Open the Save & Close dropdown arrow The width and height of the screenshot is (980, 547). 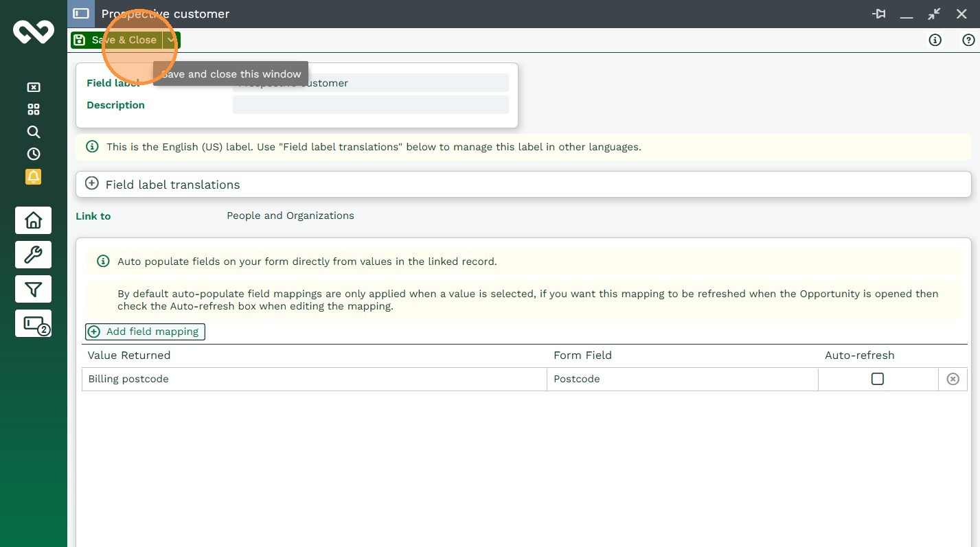tap(171, 40)
